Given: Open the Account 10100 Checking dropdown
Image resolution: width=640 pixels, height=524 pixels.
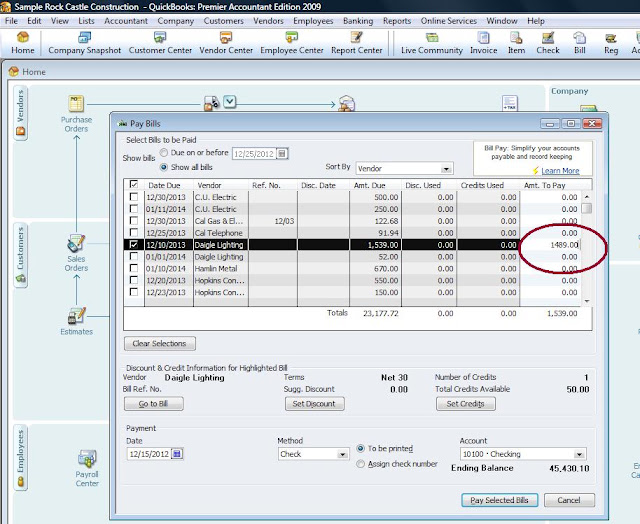Looking at the screenshot, I should 579,454.
